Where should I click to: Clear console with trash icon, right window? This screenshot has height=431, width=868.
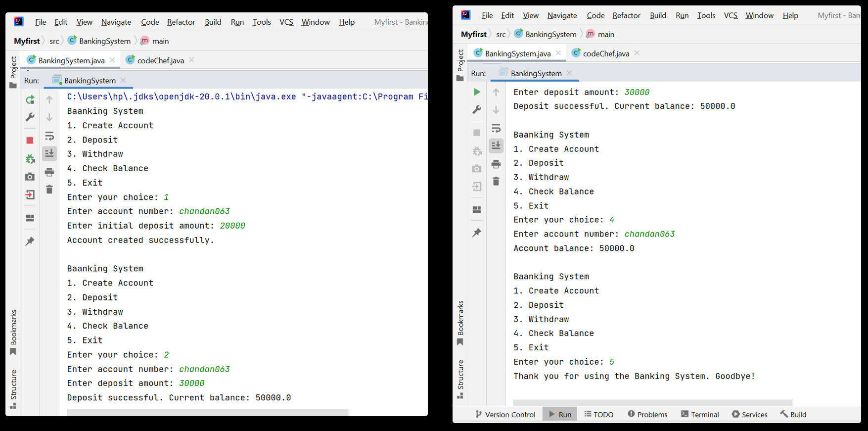(496, 182)
